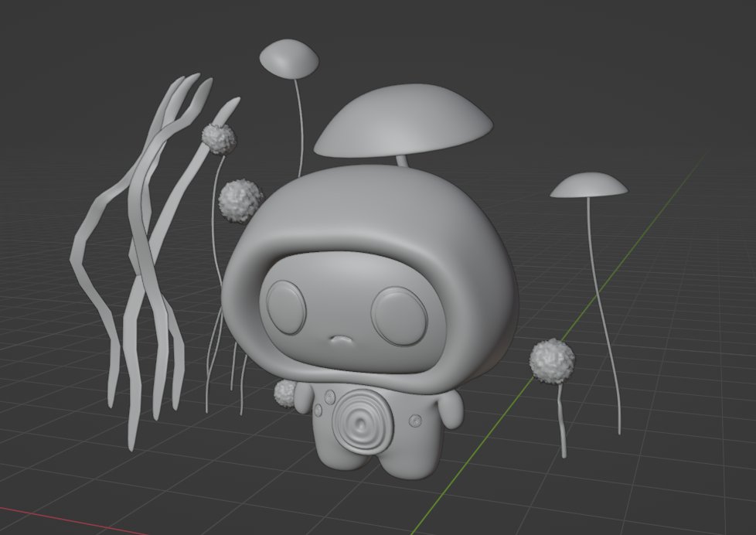Select the fuzzy ball on the right stem

pyautogui.click(x=552, y=361)
